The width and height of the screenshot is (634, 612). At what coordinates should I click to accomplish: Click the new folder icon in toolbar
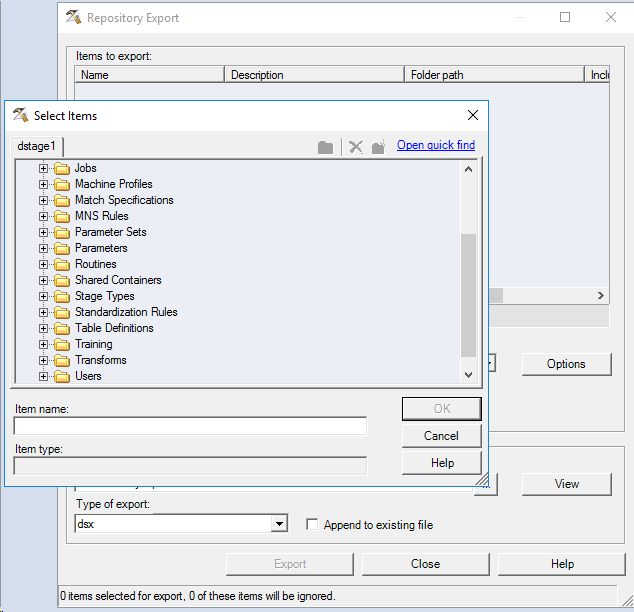click(378, 147)
